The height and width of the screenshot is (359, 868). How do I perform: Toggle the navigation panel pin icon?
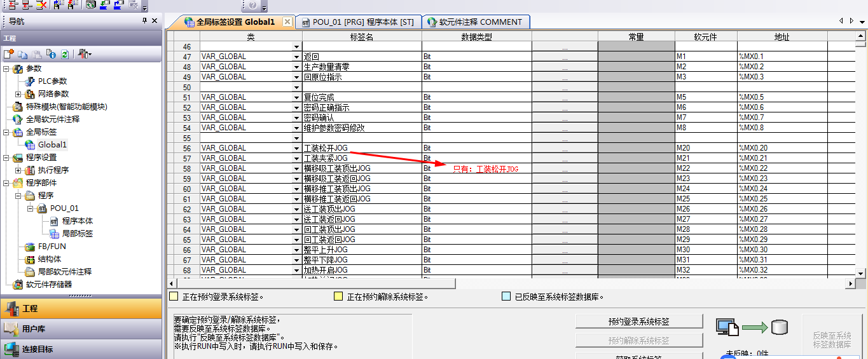[x=144, y=21]
